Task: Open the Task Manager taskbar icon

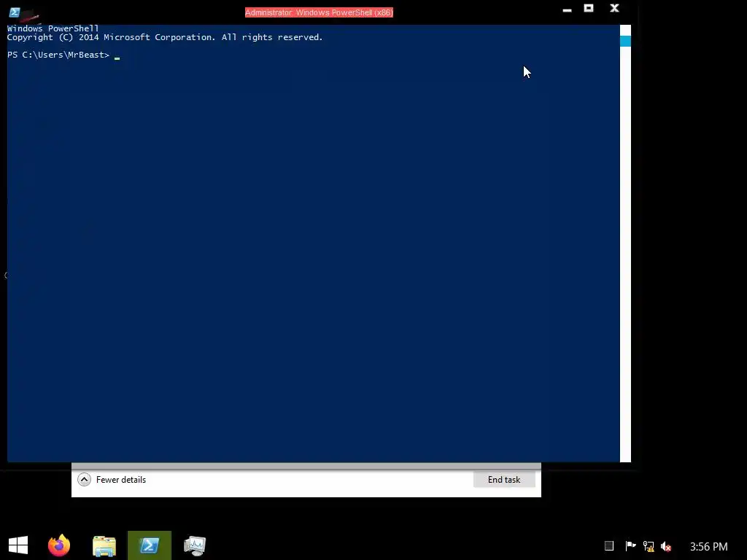Action: (x=194, y=545)
